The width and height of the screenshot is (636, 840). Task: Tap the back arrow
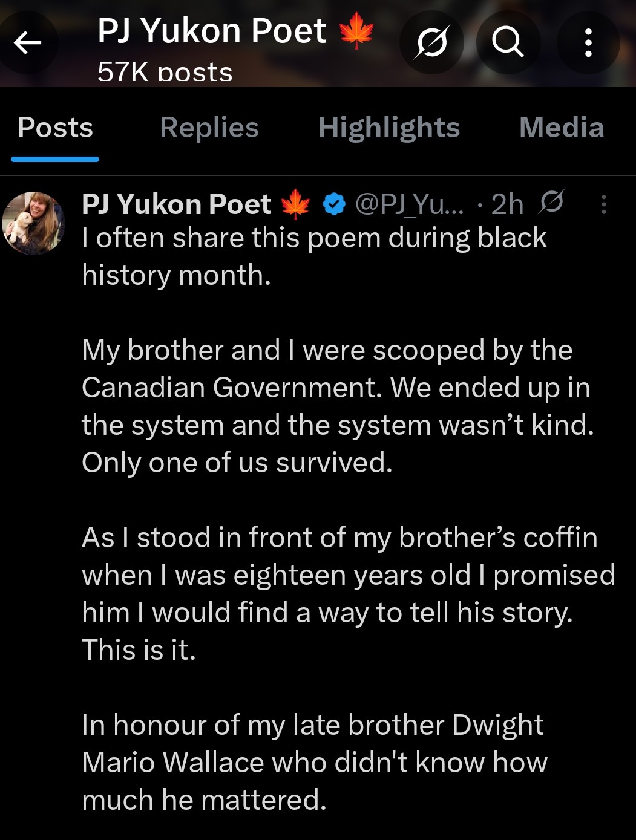coord(28,43)
